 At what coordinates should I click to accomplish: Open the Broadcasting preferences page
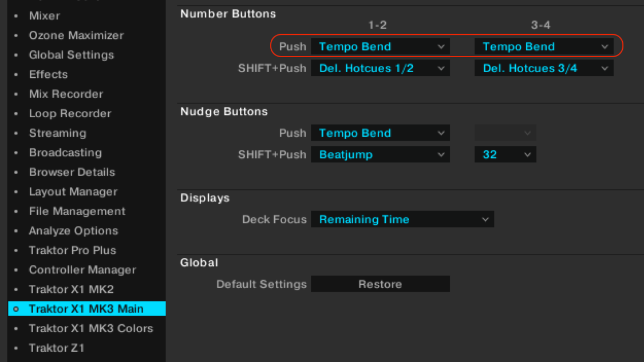(65, 152)
